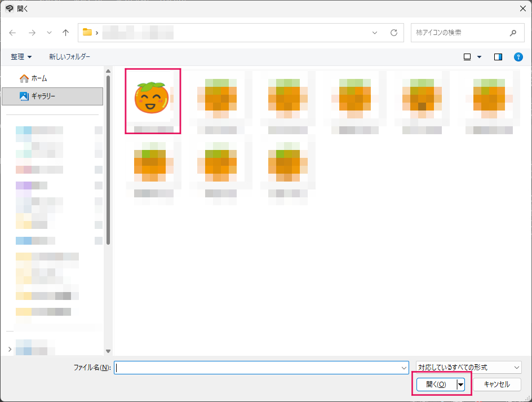Click the Up one level arrow
Viewport: 532px width, 402px height.
(65, 33)
